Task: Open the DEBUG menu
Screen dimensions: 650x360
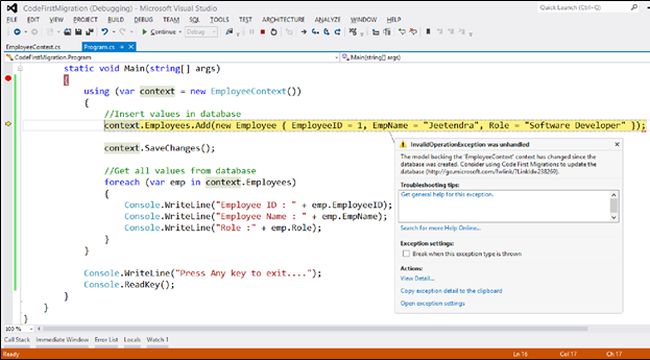Action: (x=143, y=19)
